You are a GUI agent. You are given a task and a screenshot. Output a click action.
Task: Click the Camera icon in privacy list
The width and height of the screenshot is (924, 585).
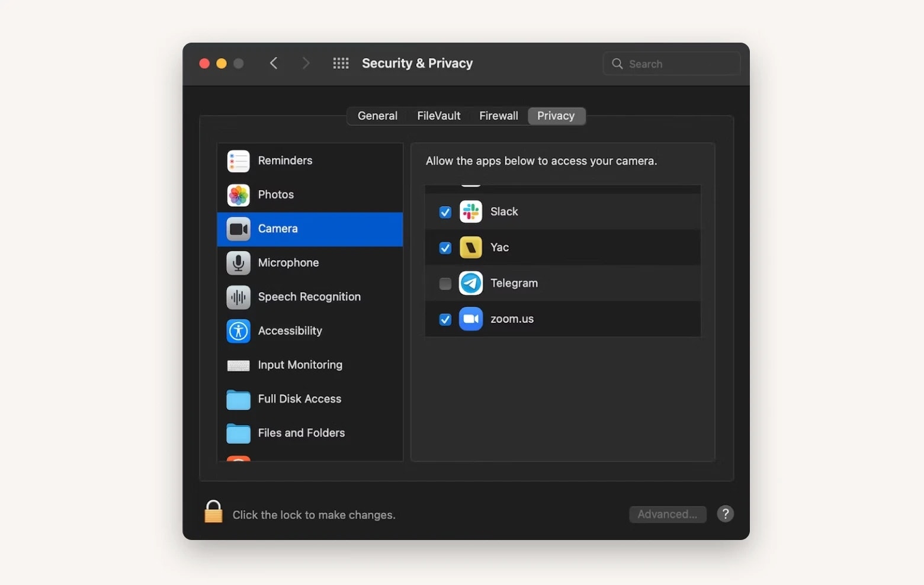coord(238,229)
